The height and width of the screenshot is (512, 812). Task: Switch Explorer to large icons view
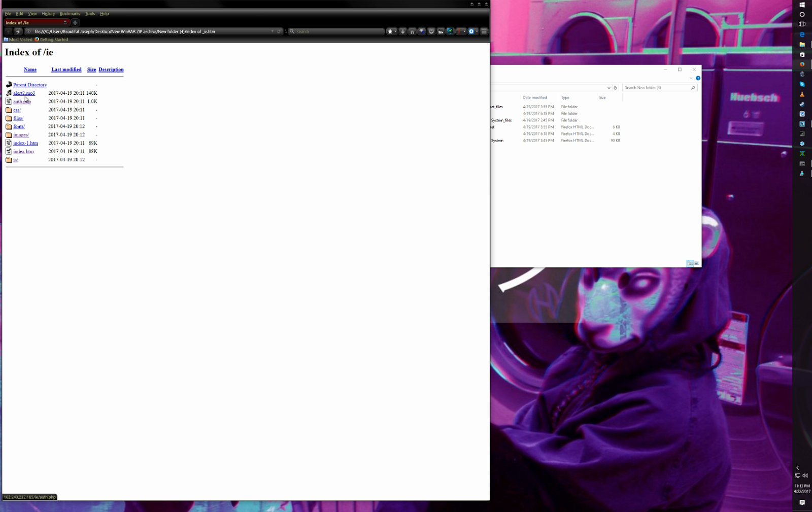[697, 263]
